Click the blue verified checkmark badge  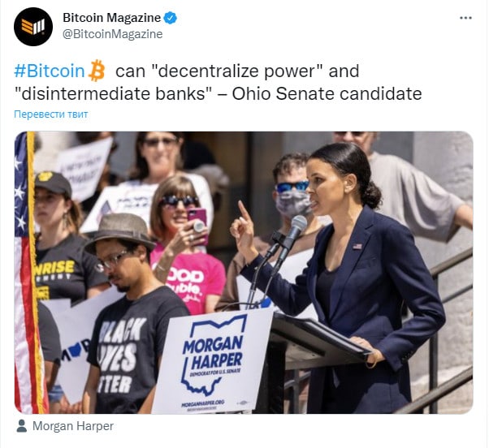point(171,18)
